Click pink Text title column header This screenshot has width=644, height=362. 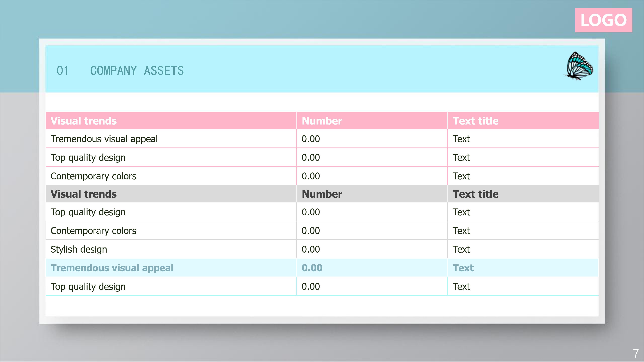point(475,121)
